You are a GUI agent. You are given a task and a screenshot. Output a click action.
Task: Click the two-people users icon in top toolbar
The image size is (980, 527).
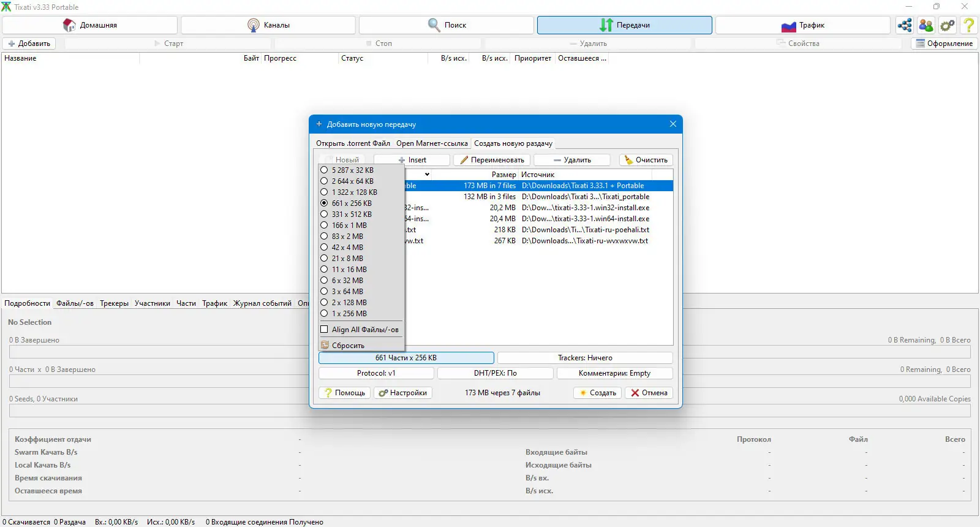(x=926, y=25)
